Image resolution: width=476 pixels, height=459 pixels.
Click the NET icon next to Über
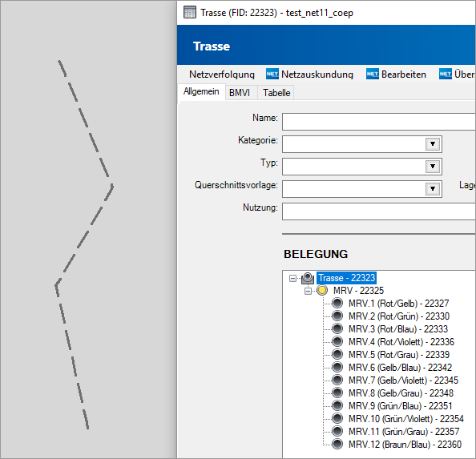click(x=445, y=74)
